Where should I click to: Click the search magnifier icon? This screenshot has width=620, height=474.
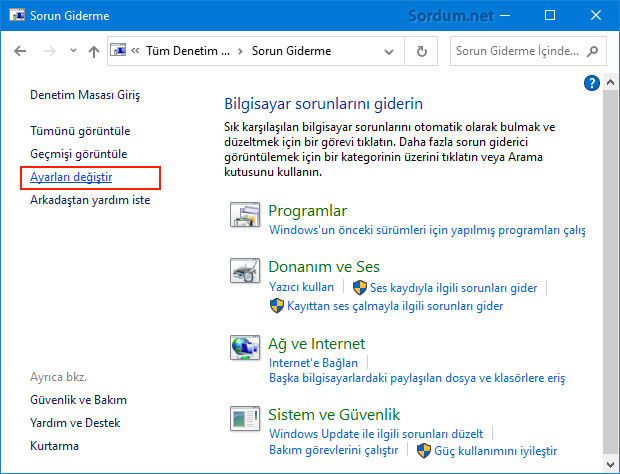(x=592, y=51)
